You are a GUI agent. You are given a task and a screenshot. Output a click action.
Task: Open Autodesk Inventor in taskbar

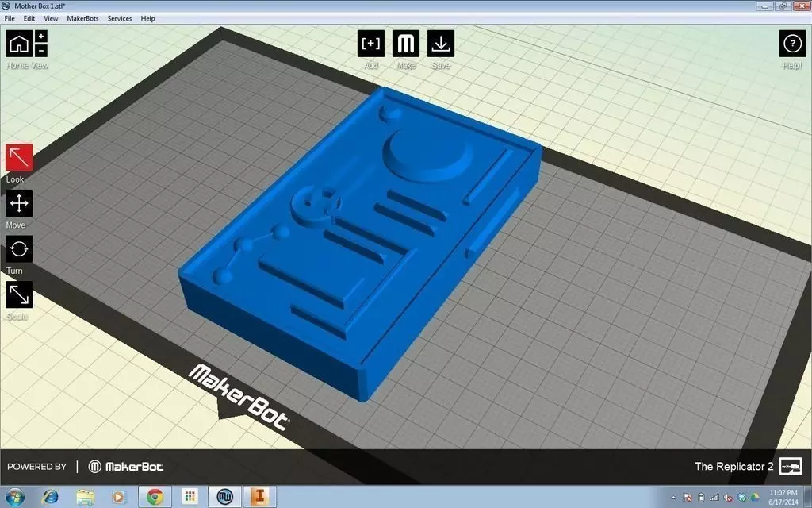259,497
